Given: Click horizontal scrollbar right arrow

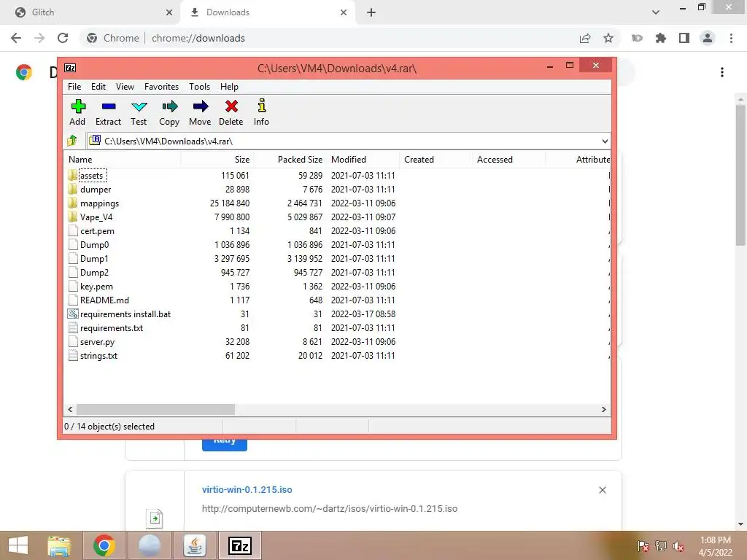Looking at the screenshot, I should coord(604,409).
